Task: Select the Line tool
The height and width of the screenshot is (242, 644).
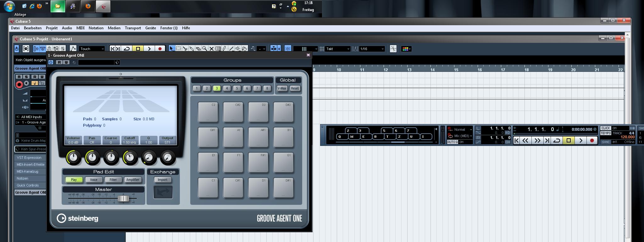Action: (231, 49)
